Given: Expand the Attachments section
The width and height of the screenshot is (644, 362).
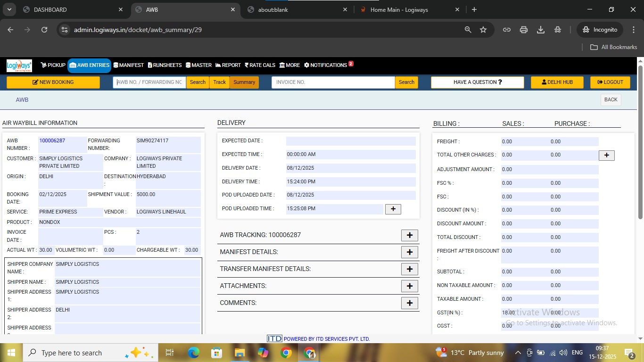Looking at the screenshot, I should coord(409,286).
